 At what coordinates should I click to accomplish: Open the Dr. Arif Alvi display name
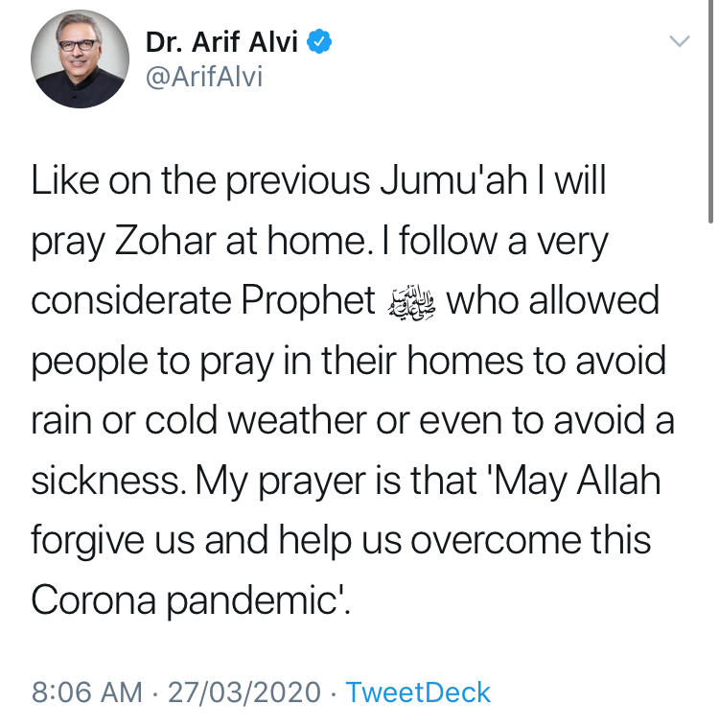tap(221, 42)
